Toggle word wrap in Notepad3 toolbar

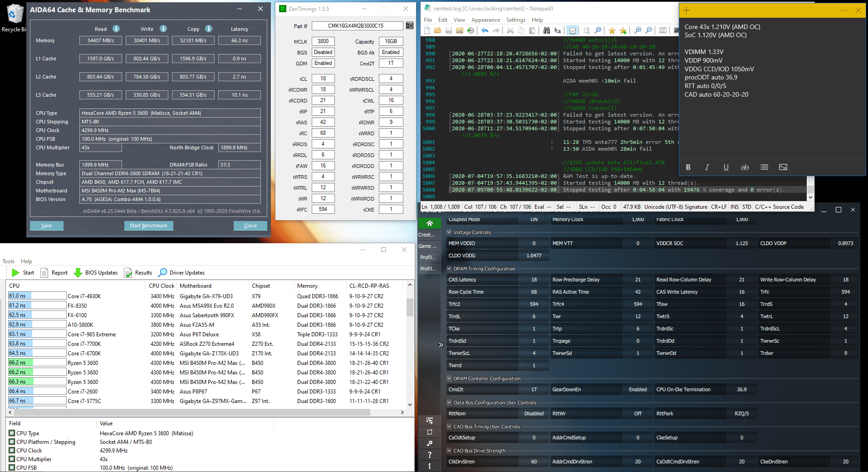573,30
